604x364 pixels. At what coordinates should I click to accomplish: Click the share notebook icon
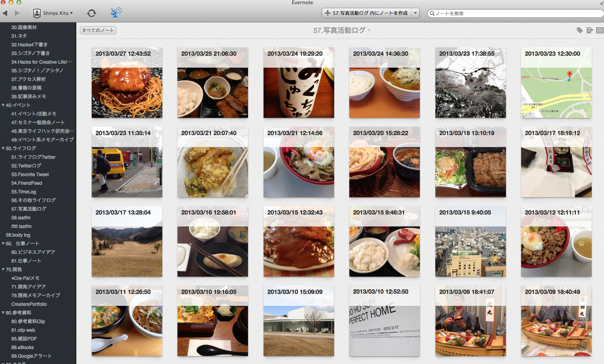[589, 30]
